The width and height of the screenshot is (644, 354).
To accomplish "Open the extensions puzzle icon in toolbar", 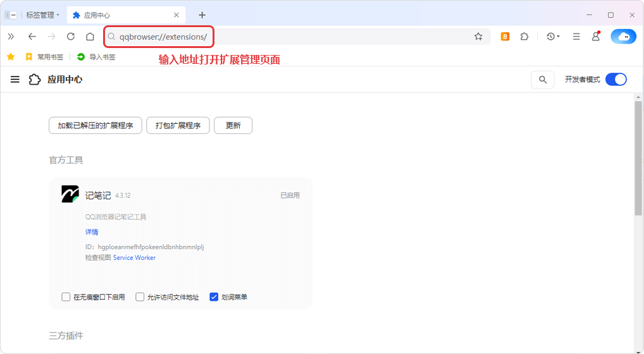I will click(x=524, y=37).
